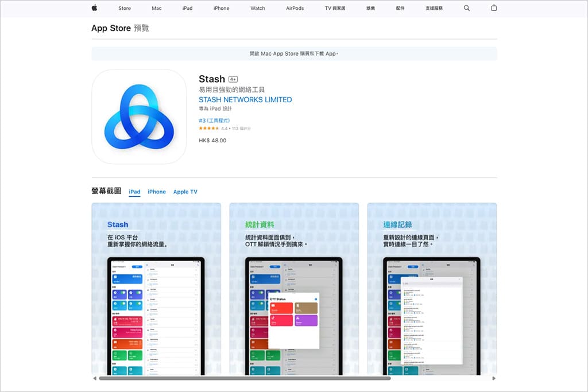
Task: Switch to the Apple TV screenshots tab
Action: point(185,192)
